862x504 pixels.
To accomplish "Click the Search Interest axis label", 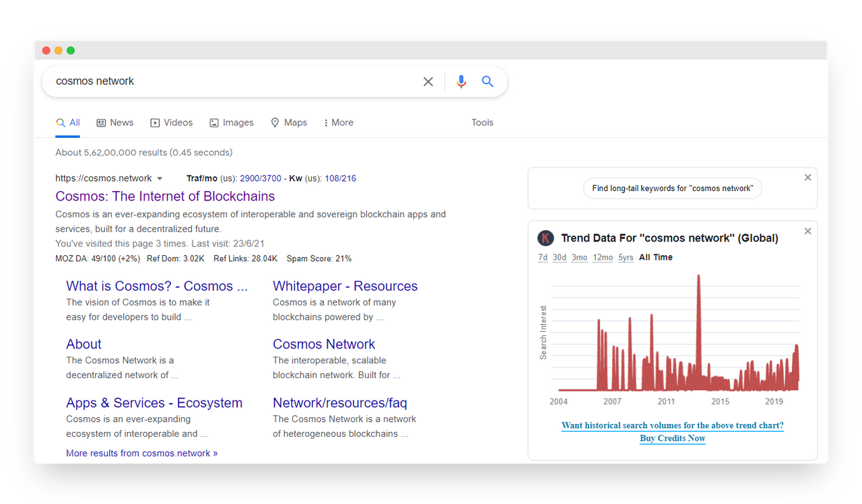I will tap(543, 332).
